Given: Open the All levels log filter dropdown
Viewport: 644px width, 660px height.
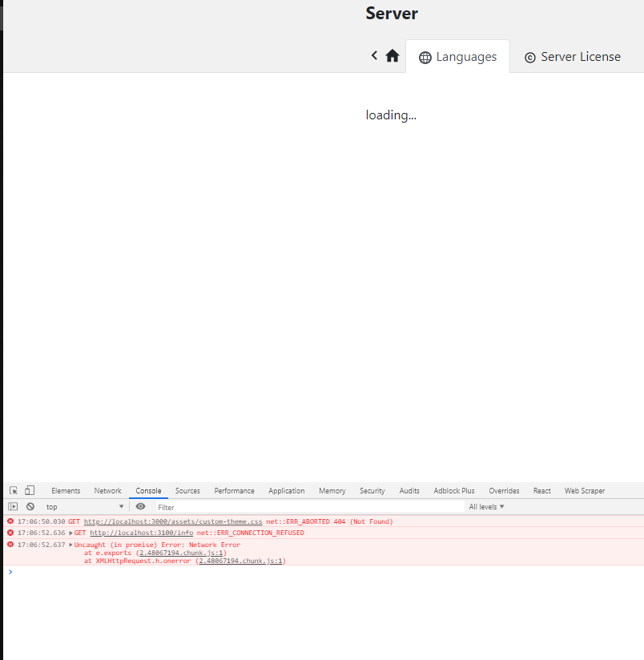Looking at the screenshot, I should click(x=485, y=506).
